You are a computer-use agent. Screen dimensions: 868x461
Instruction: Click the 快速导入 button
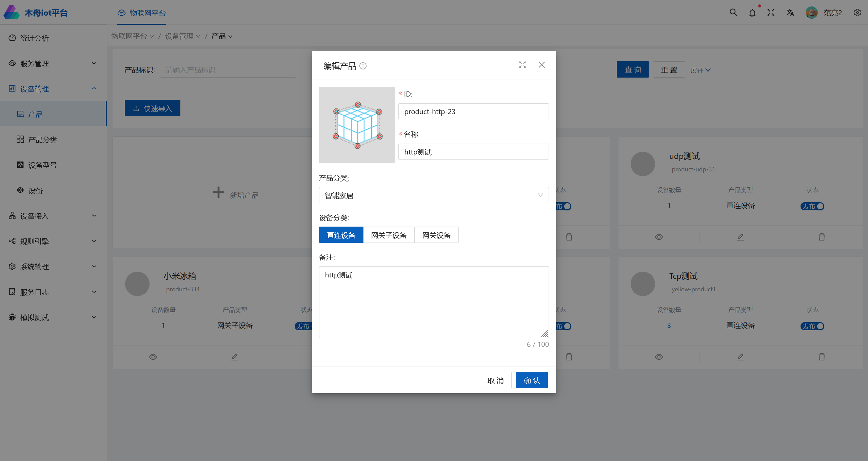point(153,108)
